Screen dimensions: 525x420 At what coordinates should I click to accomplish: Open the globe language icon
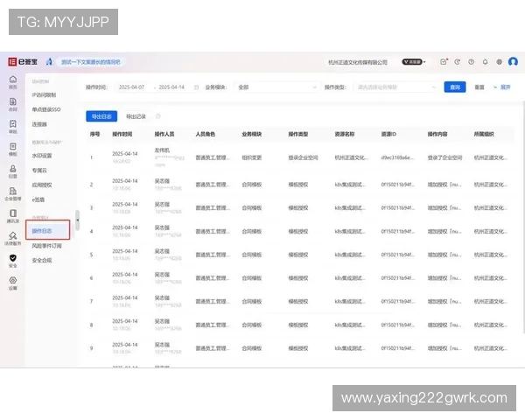click(499, 61)
